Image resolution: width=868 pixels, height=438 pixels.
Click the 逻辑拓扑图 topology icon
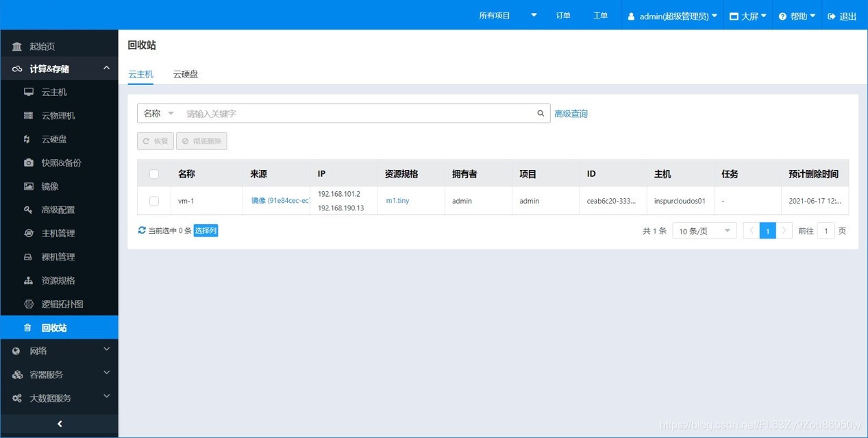click(x=29, y=304)
